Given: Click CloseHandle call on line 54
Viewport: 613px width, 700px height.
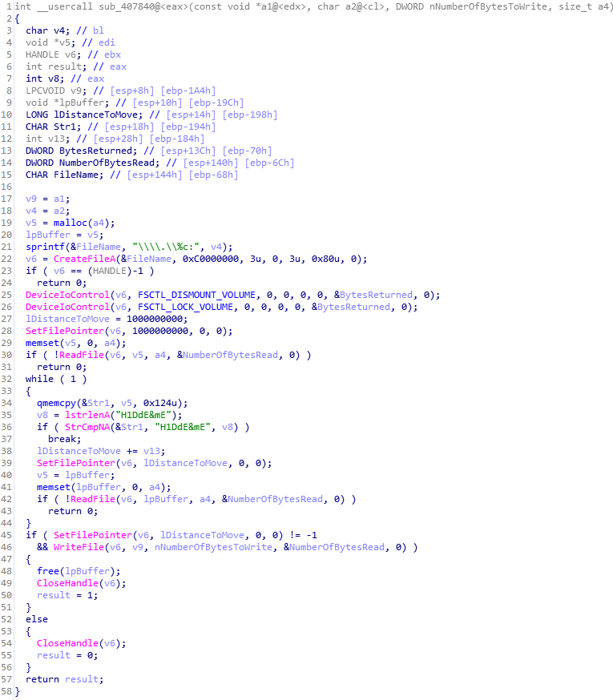Looking at the screenshot, I should [67, 644].
